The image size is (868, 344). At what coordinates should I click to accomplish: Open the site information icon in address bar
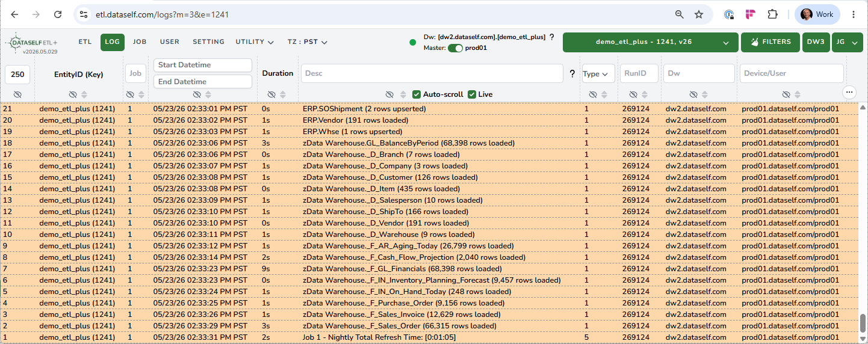coord(84,14)
